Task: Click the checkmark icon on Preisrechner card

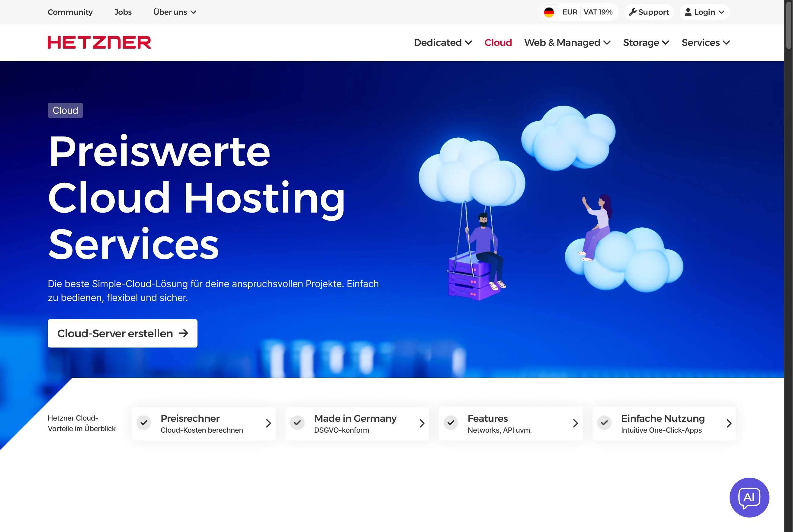Action: click(144, 423)
